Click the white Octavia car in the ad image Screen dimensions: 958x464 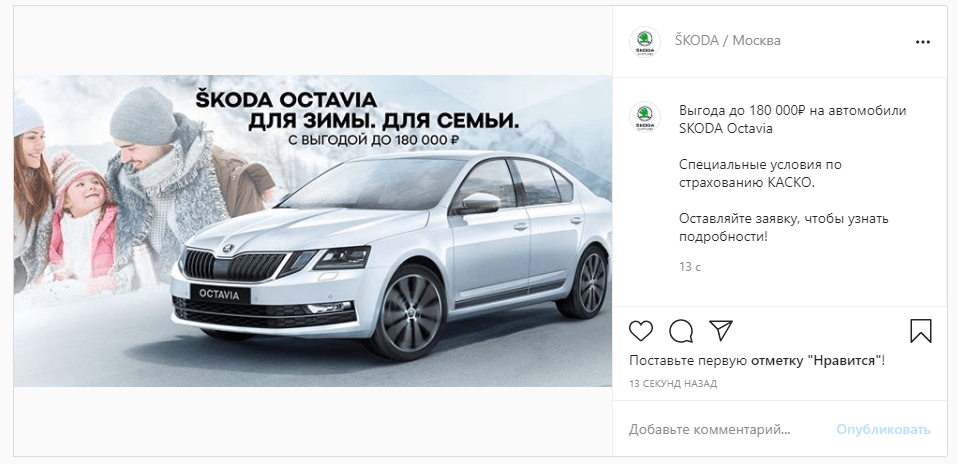pyautogui.click(x=391, y=257)
